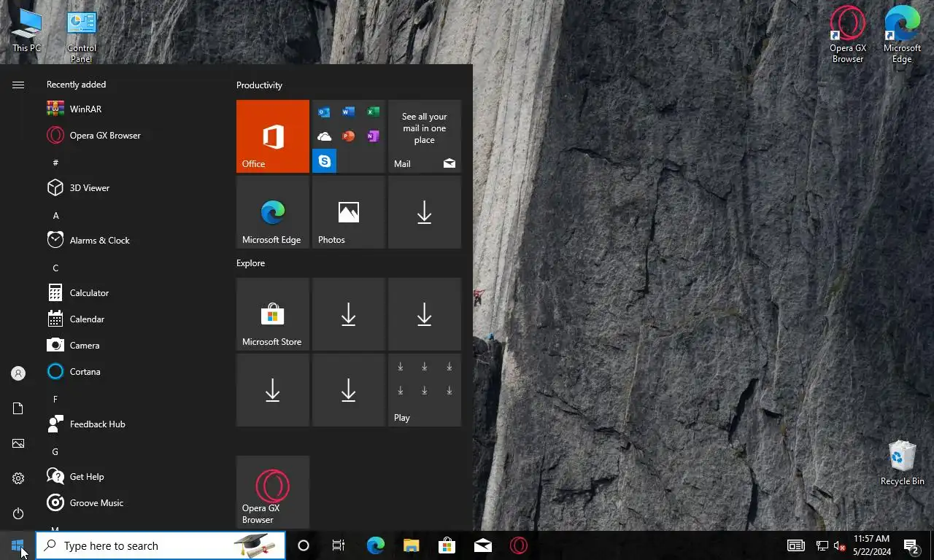Open Microsoft Store tile

point(273,314)
